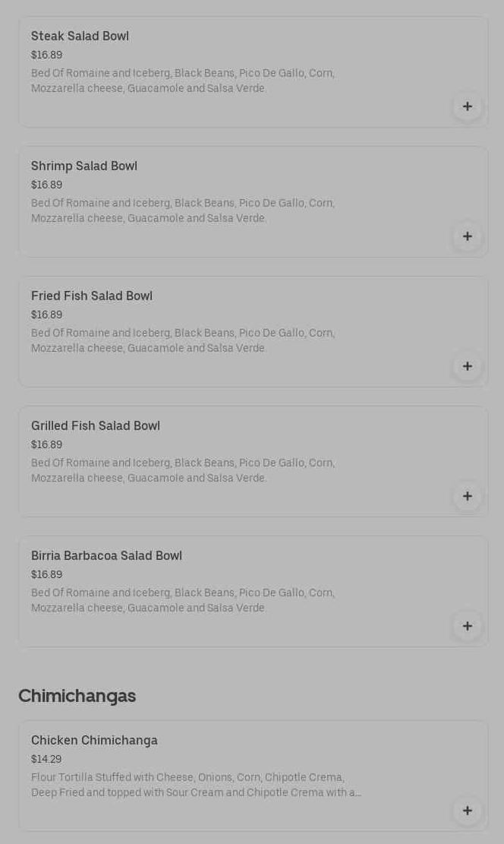Add Shrimp Salad Bowl with plus icon

point(468,236)
